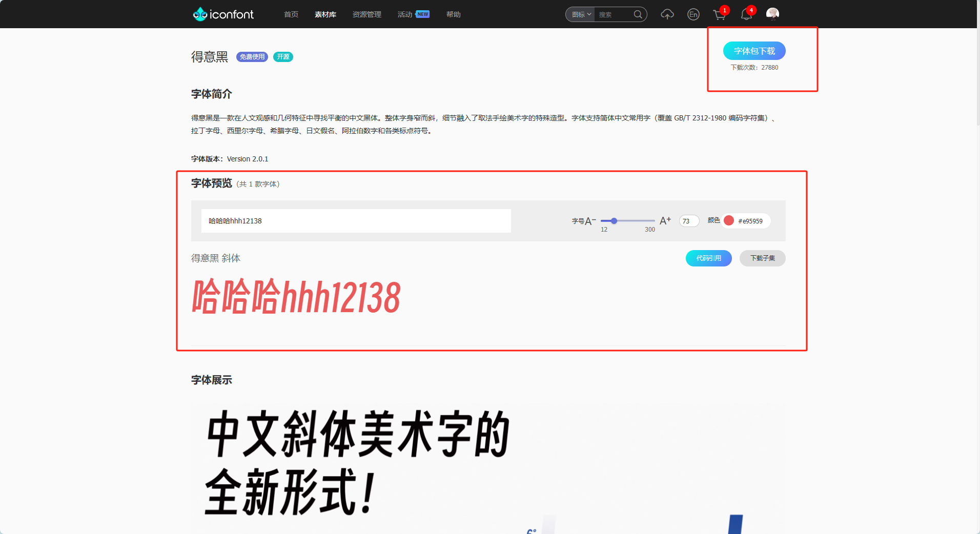Screen dimensions: 980x534
Task: Open the notifications bell
Action: (746, 14)
